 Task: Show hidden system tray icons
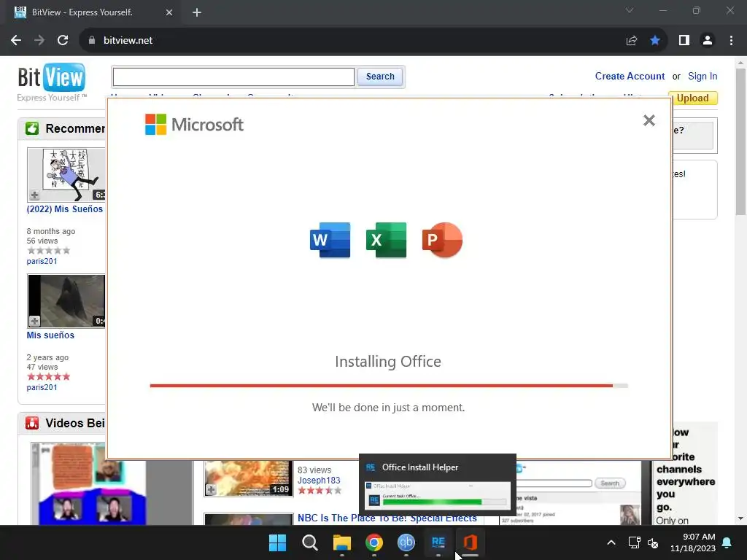click(x=611, y=542)
